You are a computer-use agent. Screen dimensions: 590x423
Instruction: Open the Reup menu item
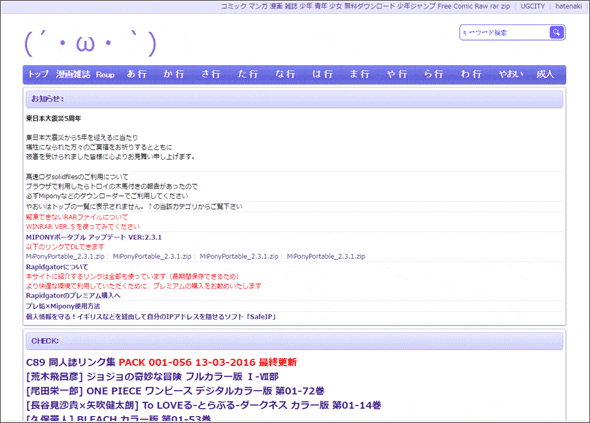coord(105,75)
